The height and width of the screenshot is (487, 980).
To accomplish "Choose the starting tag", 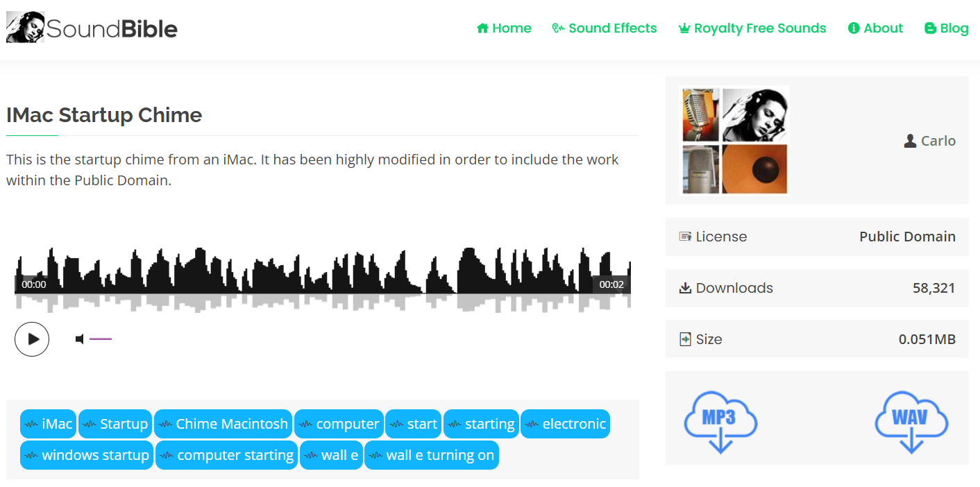I will [481, 424].
